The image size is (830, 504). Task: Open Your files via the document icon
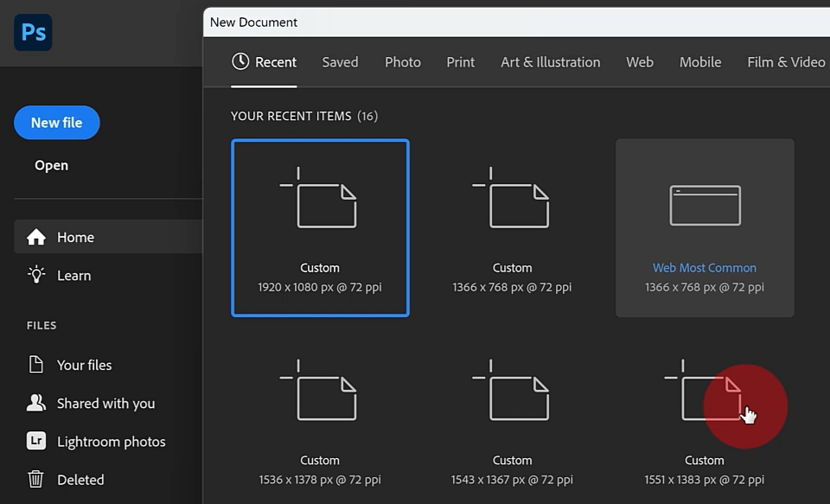[x=36, y=365]
